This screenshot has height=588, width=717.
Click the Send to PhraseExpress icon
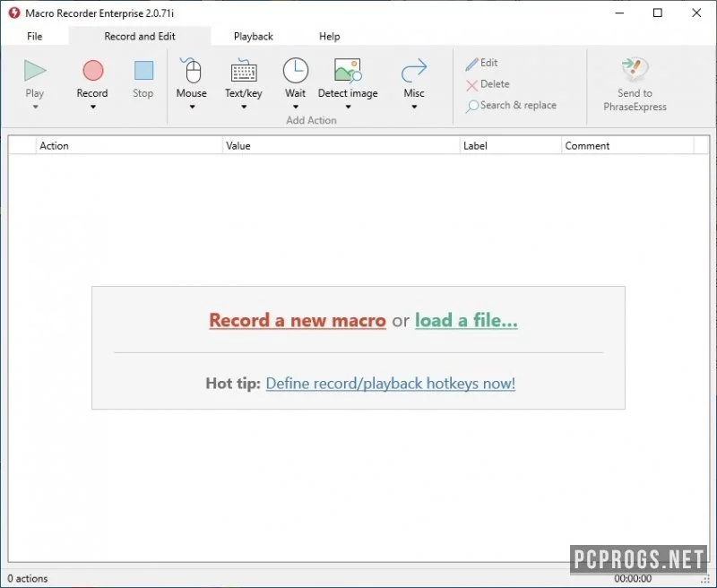point(635,69)
